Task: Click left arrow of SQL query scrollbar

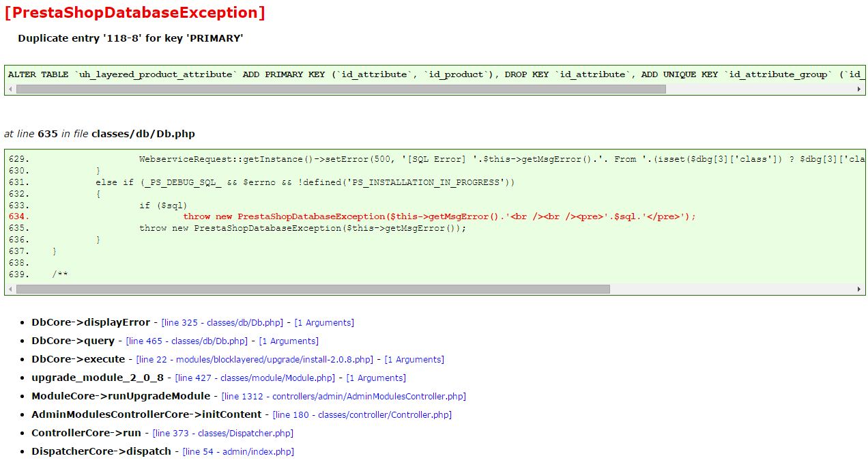Action: [10, 89]
